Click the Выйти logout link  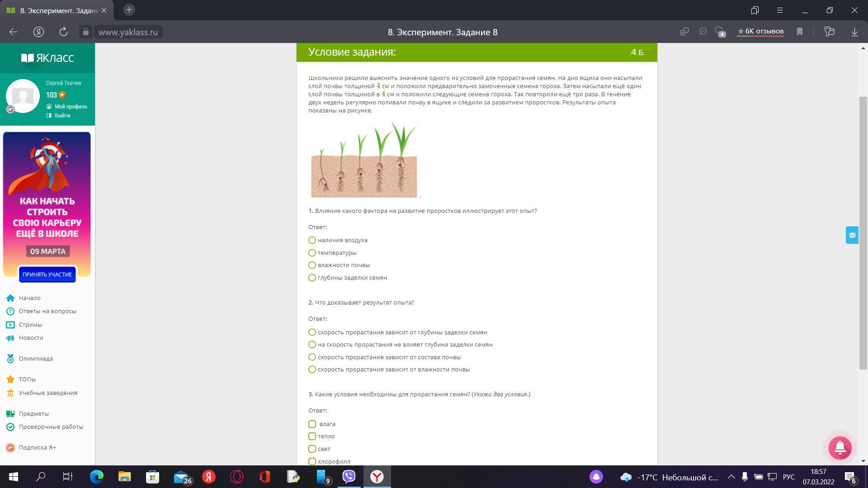point(62,116)
